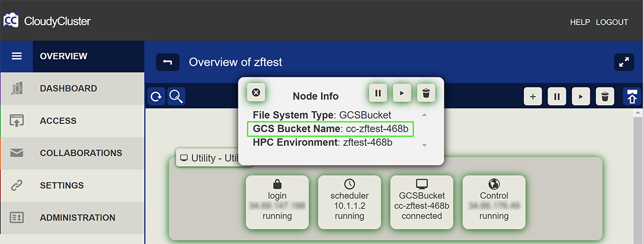644x244 pixels.
Task: Expand overview to fullscreen
Action: (624, 62)
